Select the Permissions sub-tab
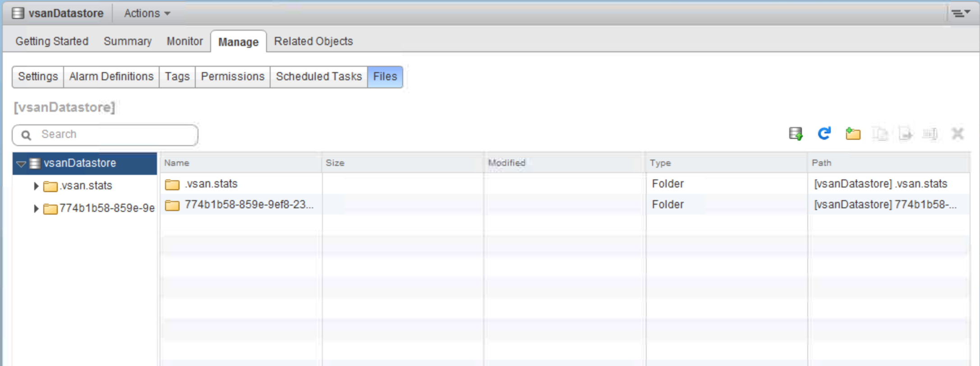 pos(232,77)
